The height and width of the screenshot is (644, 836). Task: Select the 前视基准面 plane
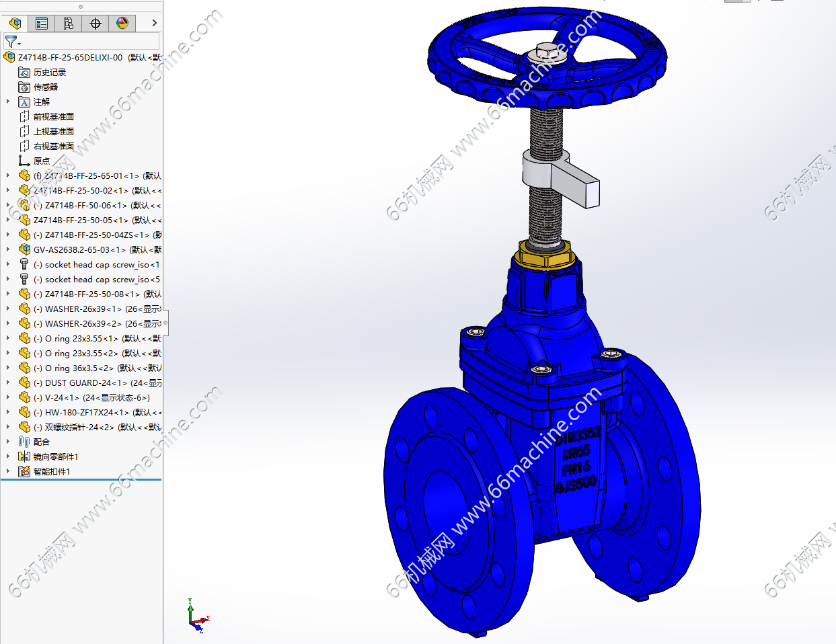coord(53,117)
